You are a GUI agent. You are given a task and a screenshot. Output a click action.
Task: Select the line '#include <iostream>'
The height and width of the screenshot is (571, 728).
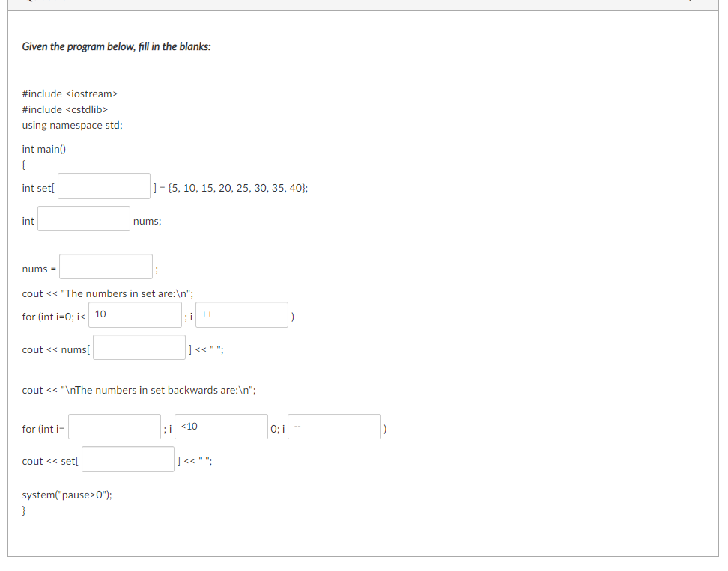(x=69, y=93)
